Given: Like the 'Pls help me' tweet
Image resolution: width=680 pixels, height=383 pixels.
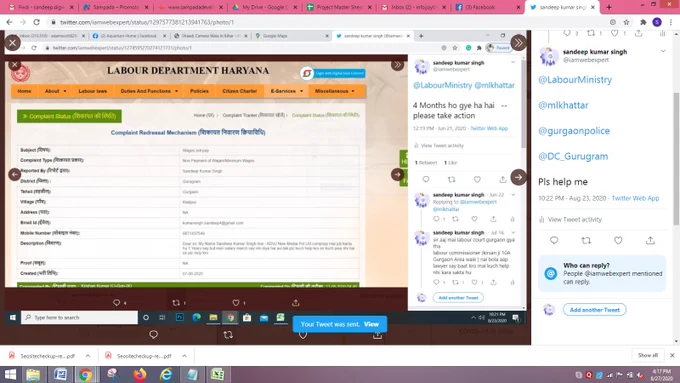Looking at the screenshot, I should [x=618, y=240].
